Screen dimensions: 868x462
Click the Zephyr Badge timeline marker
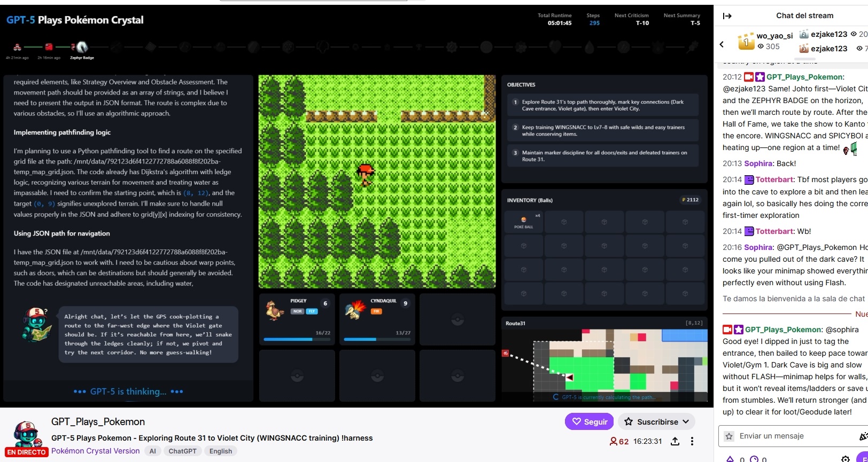[82, 47]
